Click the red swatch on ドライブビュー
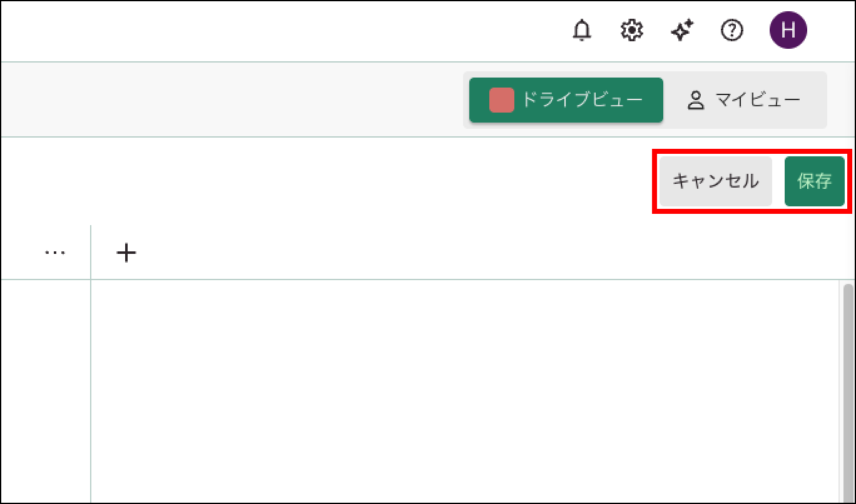Screen dimensions: 856x504 point(501,100)
